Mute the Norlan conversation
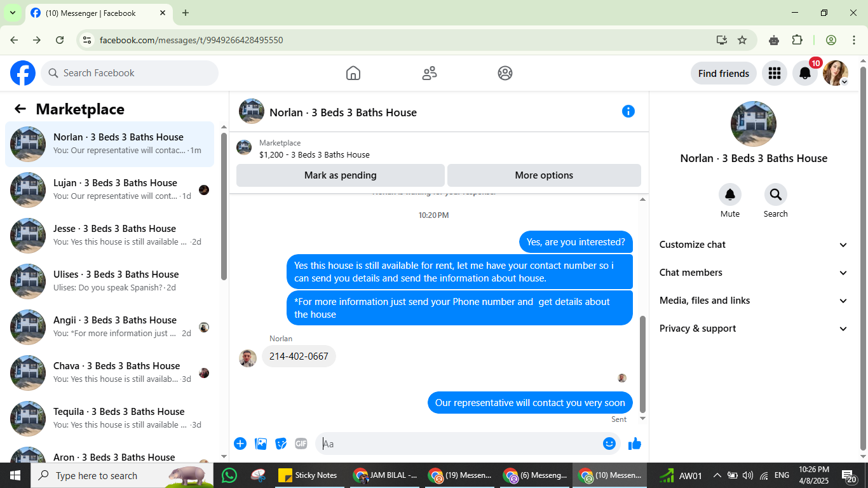 point(730,194)
